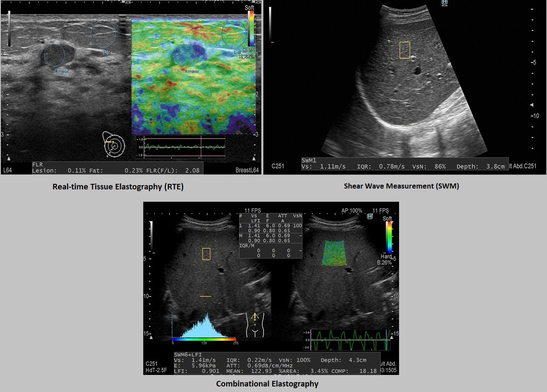Viewport: 547px width, 392px height.
Task: Click the 'B:26%' text in Combinational Elastography
Action: (385, 263)
